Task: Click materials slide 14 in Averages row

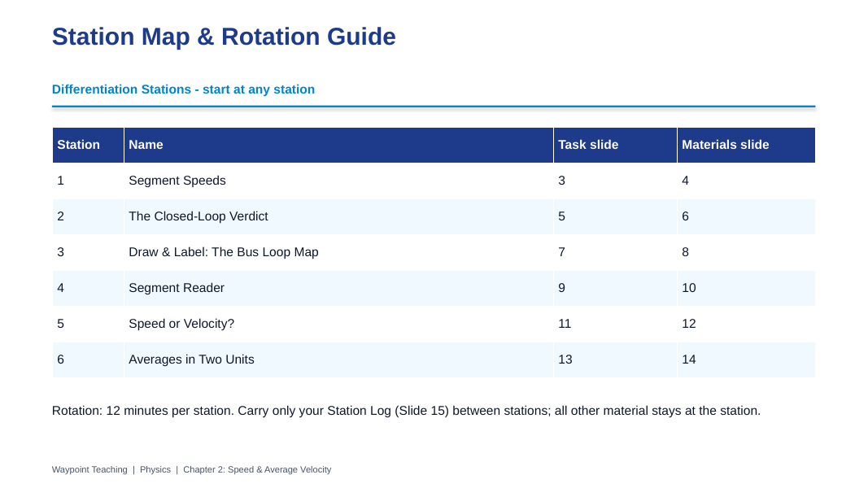Action: pos(746,359)
